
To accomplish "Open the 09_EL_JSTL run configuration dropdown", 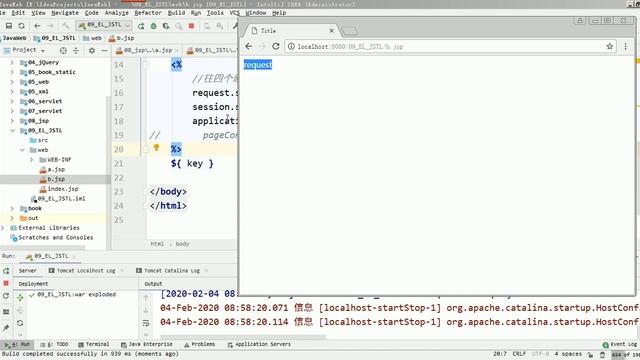I will point(104,25).
